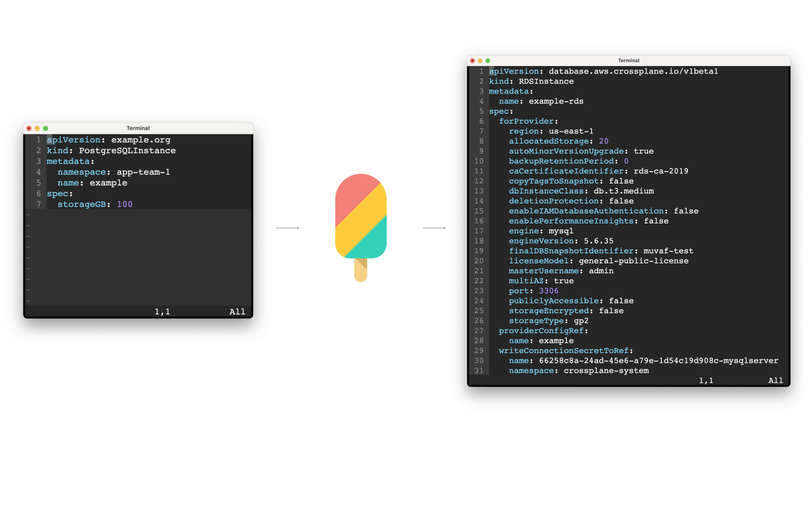This screenshot has height=507, width=812.
Task: Click 'name: example' on line 28
Action: click(541, 341)
